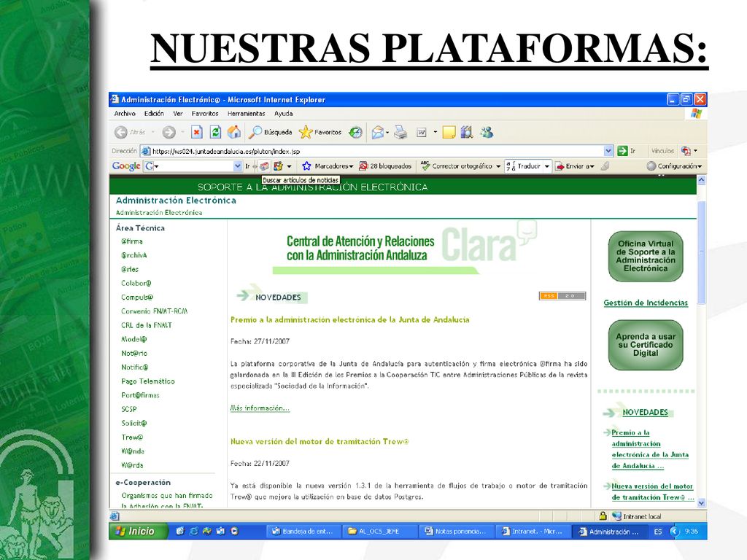Image resolution: width=747 pixels, height=560 pixels.
Task: Open the Messenger people icon
Action: pyautogui.click(x=487, y=132)
